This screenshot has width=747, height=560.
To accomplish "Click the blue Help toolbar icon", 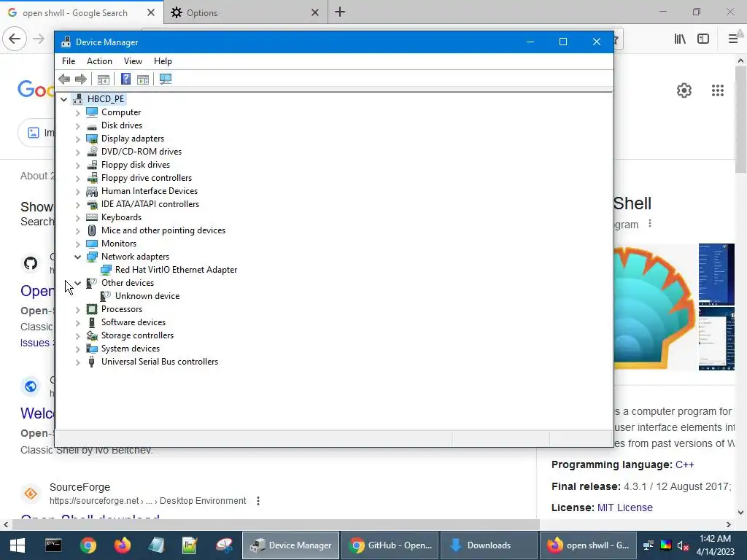I will (x=125, y=79).
